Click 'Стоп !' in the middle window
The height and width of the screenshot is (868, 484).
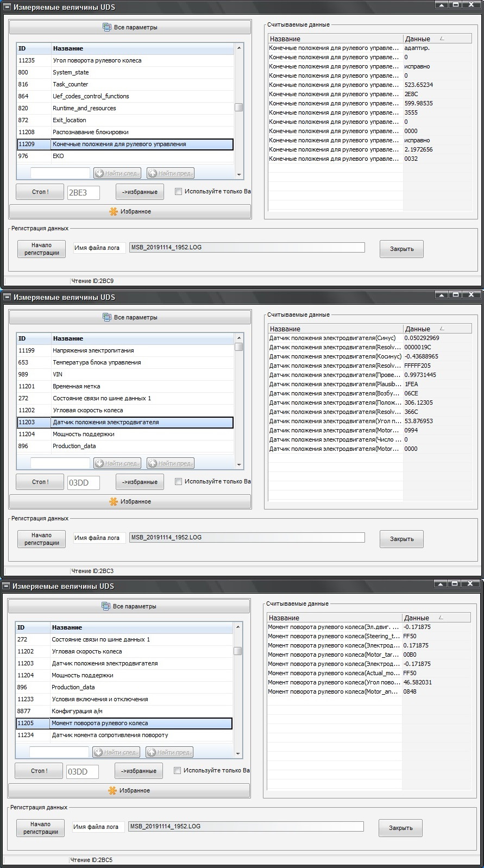coord(40,482)
